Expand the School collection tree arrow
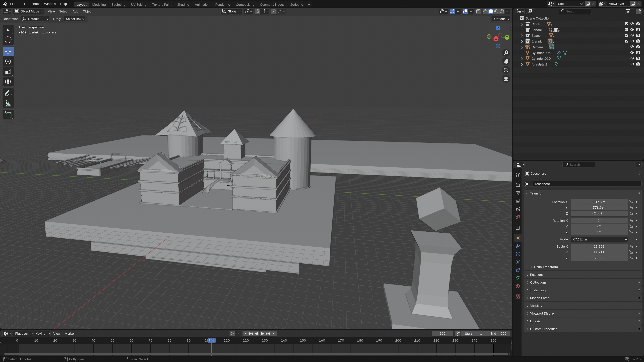The height and width of the screenshot is (362, 644). 522,30
